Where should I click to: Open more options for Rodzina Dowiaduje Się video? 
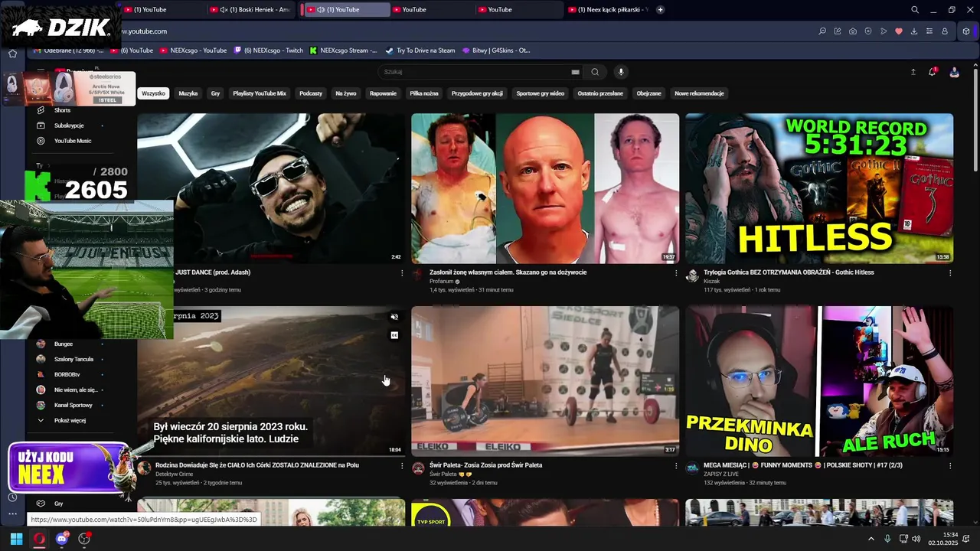(402, 465)
